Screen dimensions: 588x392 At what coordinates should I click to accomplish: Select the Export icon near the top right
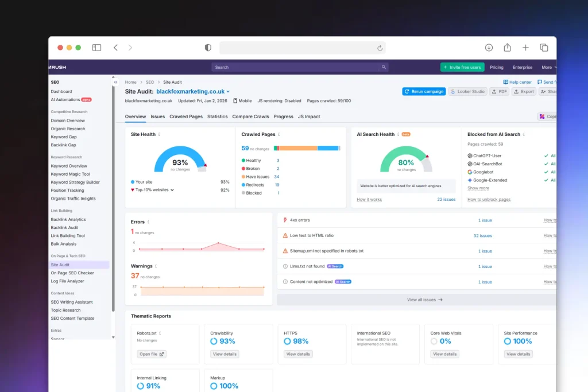click(x=516, y=92)
